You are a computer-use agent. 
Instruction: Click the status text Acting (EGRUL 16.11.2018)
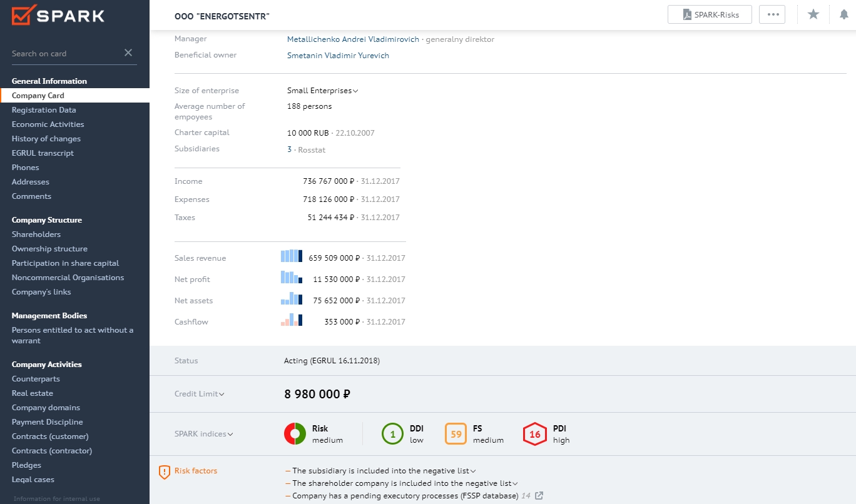point(332,361)
